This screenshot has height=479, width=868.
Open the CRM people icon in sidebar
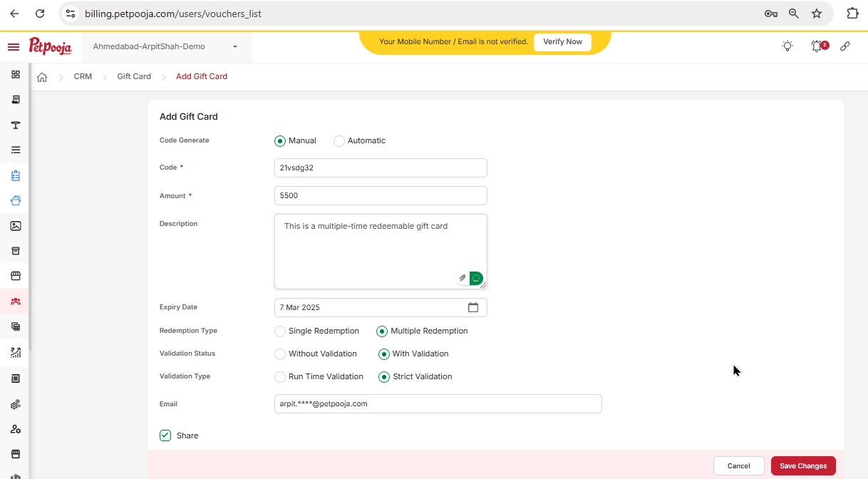(x=16, y=302)
